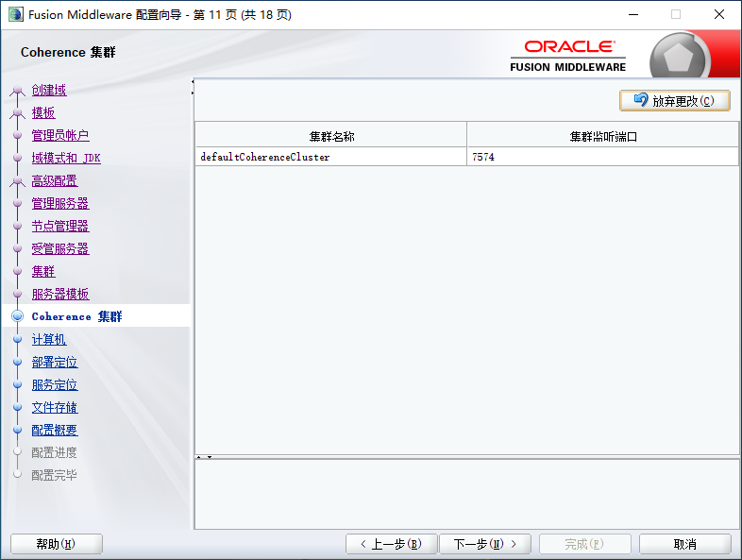Open help with 帮助(H) button
Viewport: 742px width, 560px height.
pos(57,544)
